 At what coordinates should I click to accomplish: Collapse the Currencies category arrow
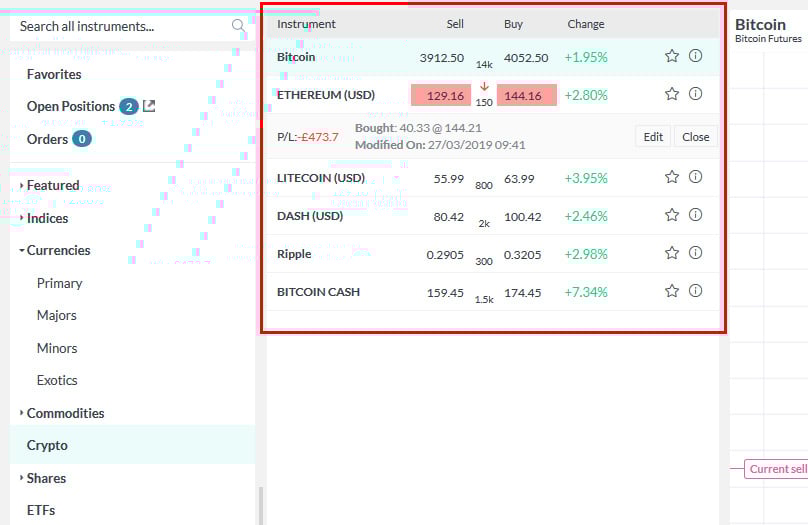coord(22,250)
